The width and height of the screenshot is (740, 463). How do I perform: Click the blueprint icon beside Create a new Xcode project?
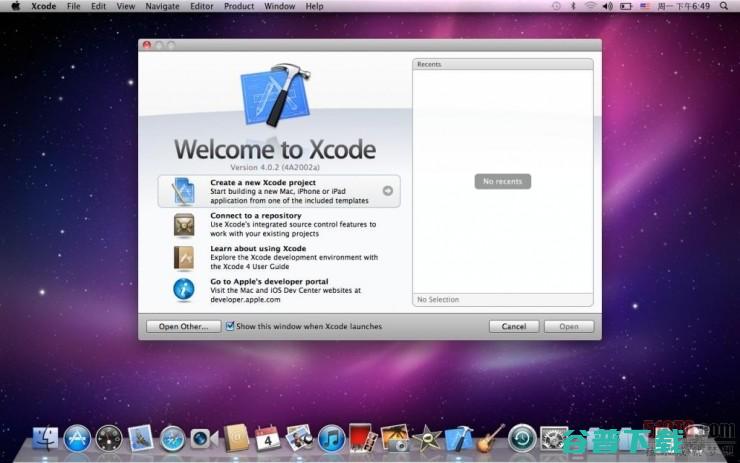[184, 191]
